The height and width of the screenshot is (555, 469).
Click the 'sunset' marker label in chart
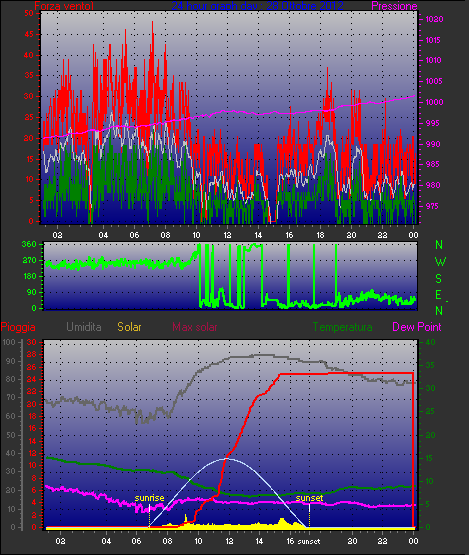pyautogui.click(x=309, y=498)
